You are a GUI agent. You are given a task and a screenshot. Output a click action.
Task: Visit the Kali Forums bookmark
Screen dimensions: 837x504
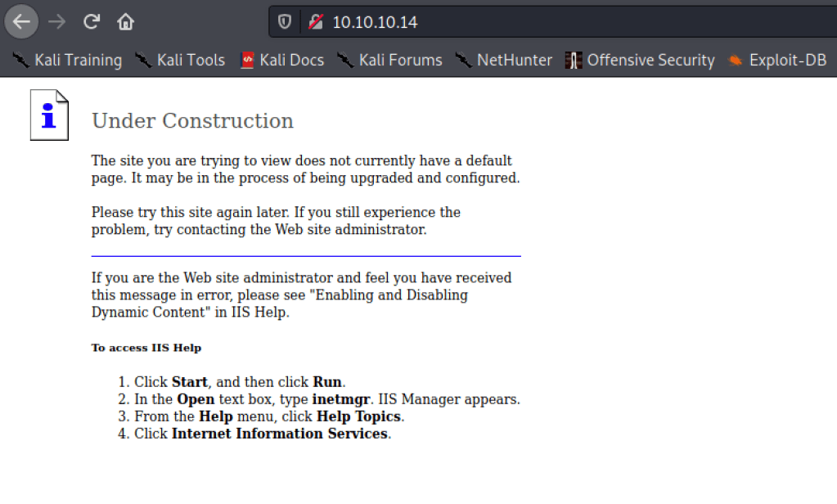(x=390, y=60)
